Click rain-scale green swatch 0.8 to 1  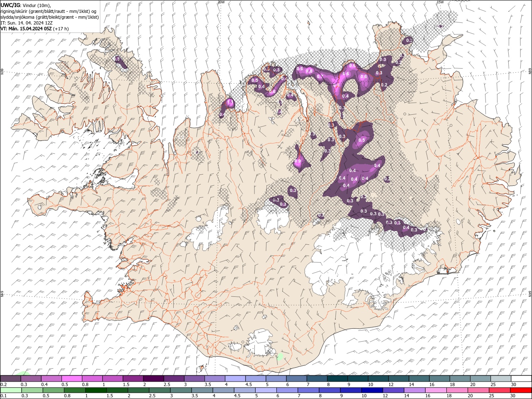click(x=74, y=390)
